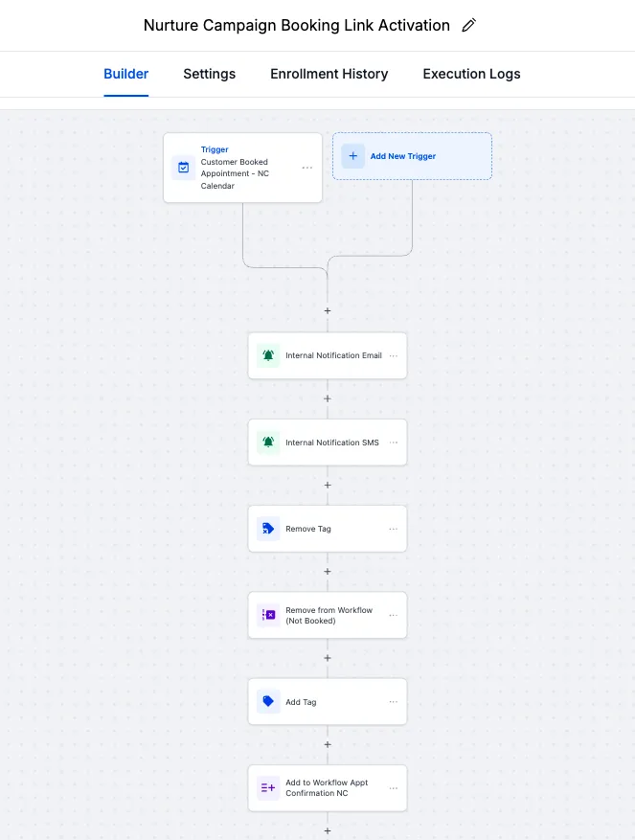This screenshot has height=840, width=635.
Task: Click the Internal Notification Email bell icon
Action: (268, 355)
